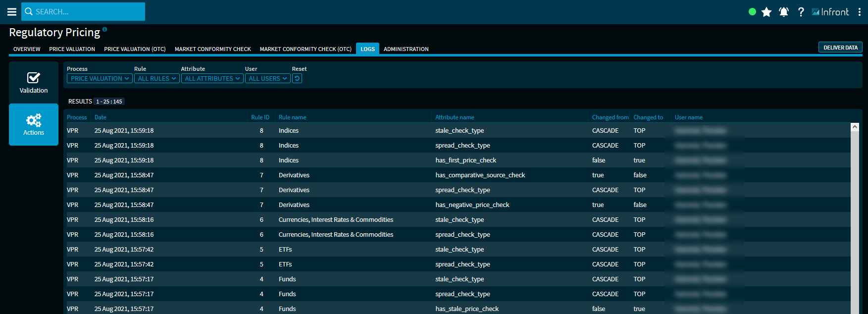Click the first Derivatives rule name
Screen dimensions: 868x314
click(294, 175)
